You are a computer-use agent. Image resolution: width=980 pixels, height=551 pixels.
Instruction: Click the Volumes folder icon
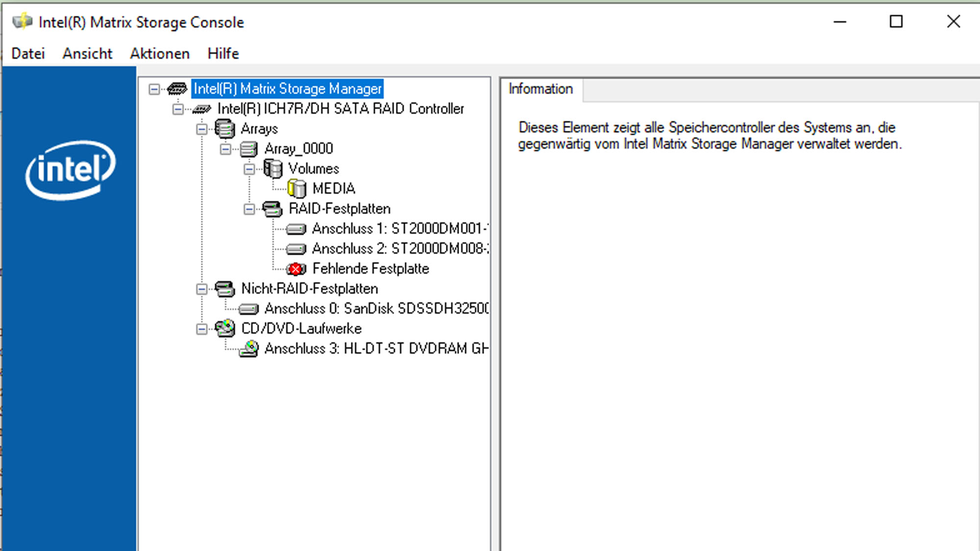(x=273, y=169)
